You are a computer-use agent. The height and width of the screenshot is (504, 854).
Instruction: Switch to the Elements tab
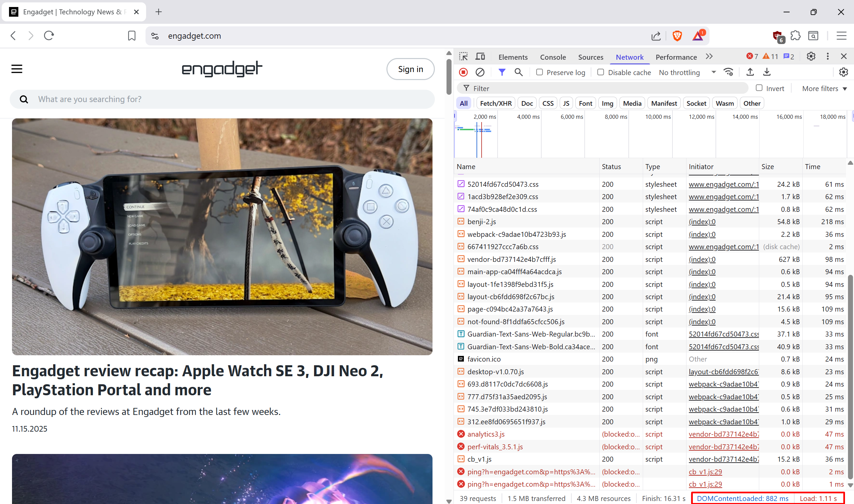tap(513, 57)
